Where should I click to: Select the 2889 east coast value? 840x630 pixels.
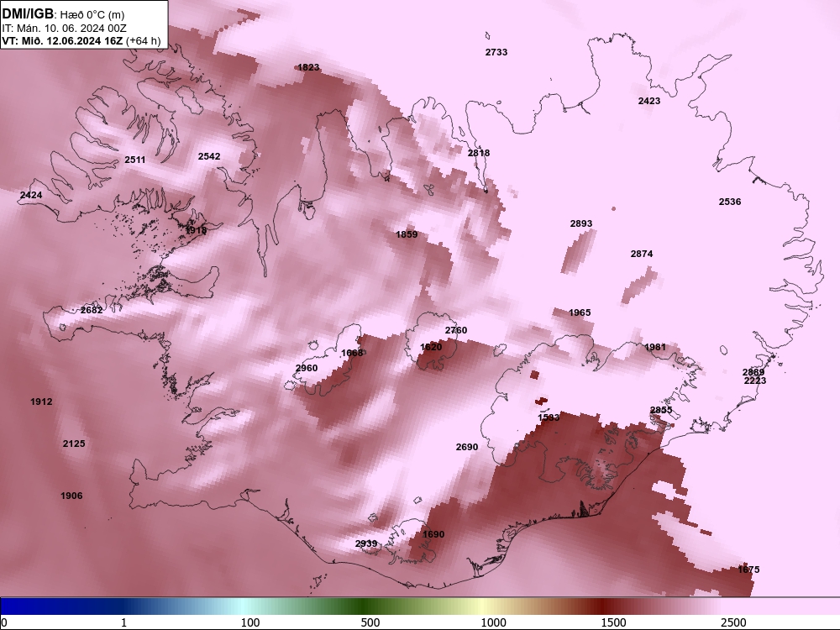pyautogui.click(x=753, y=372)
